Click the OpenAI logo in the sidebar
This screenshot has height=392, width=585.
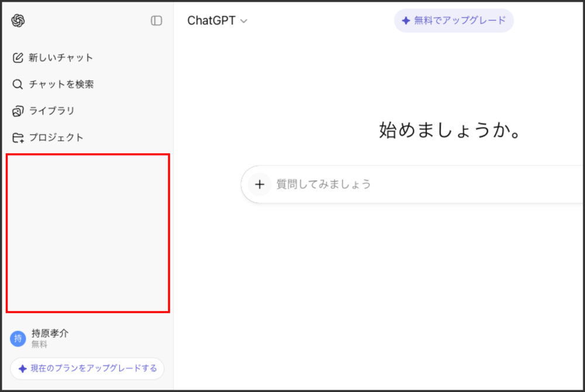tap(18, 21)
